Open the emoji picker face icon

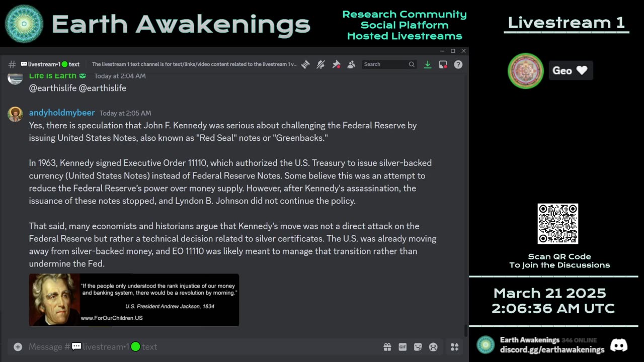click(433, 347)
